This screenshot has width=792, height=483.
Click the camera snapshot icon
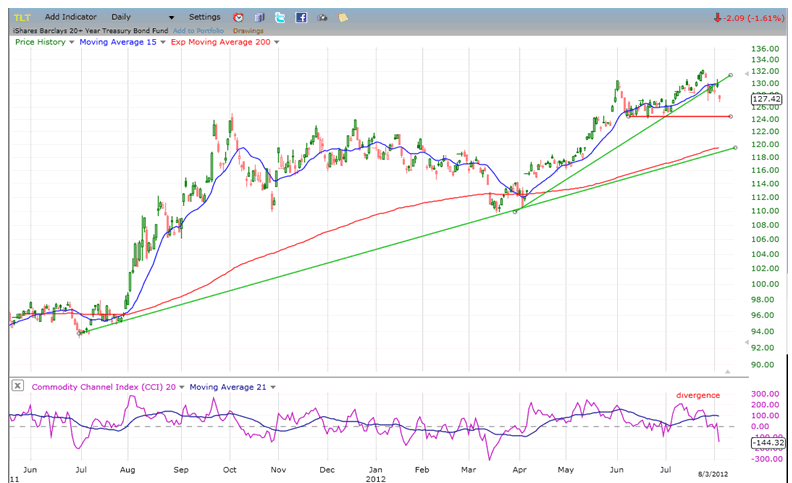click(323, 18)
